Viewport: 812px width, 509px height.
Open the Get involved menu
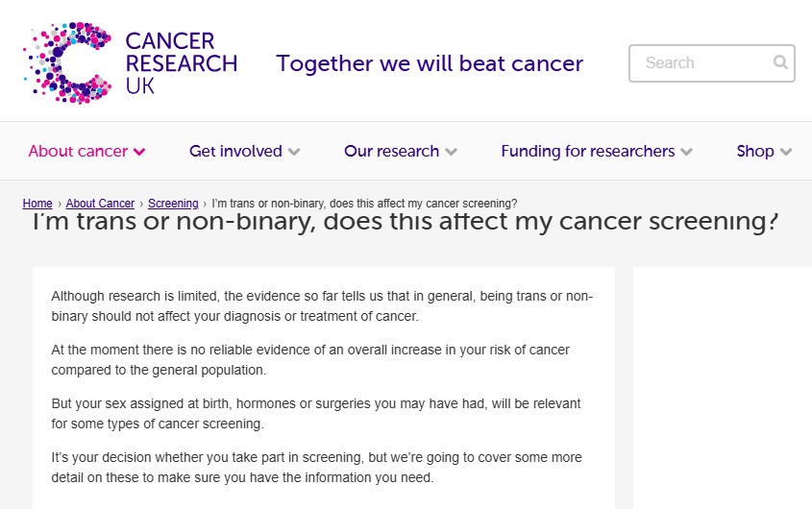235,151
